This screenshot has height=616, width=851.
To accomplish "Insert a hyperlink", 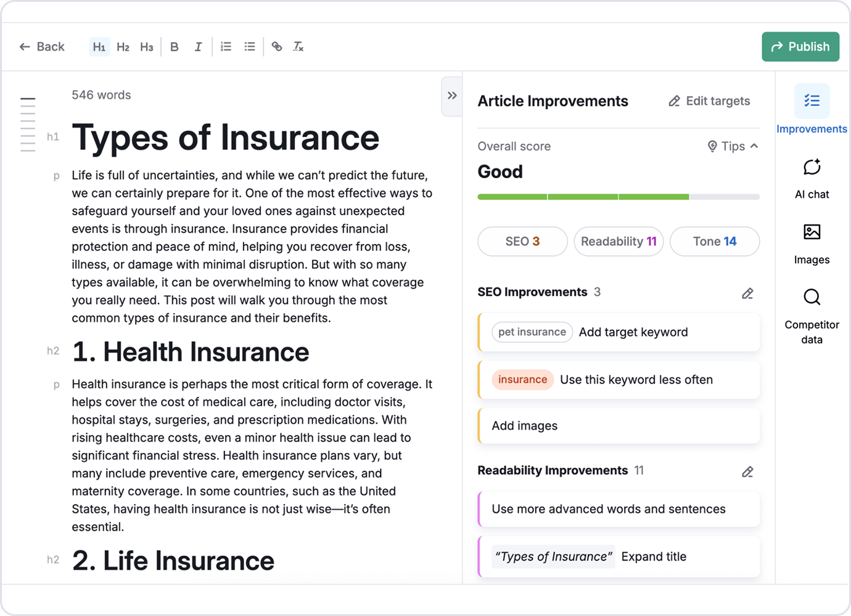I will pos(276,46).
